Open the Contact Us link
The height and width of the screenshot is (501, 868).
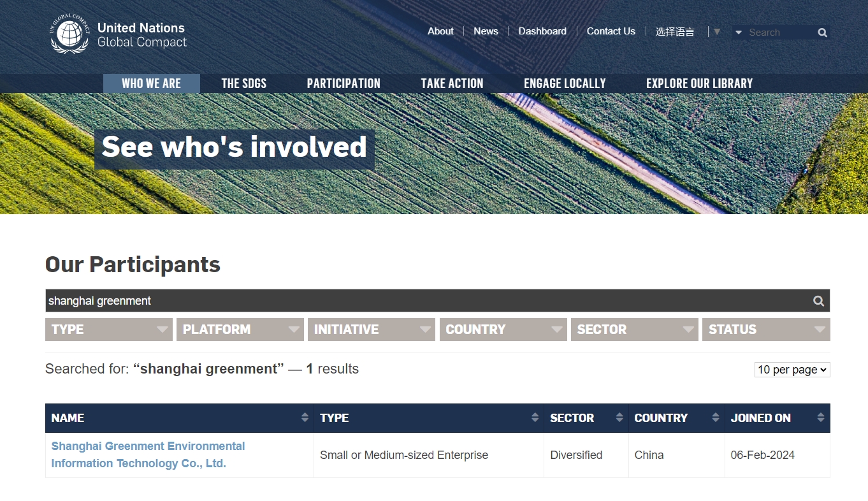tap(611, 31)
